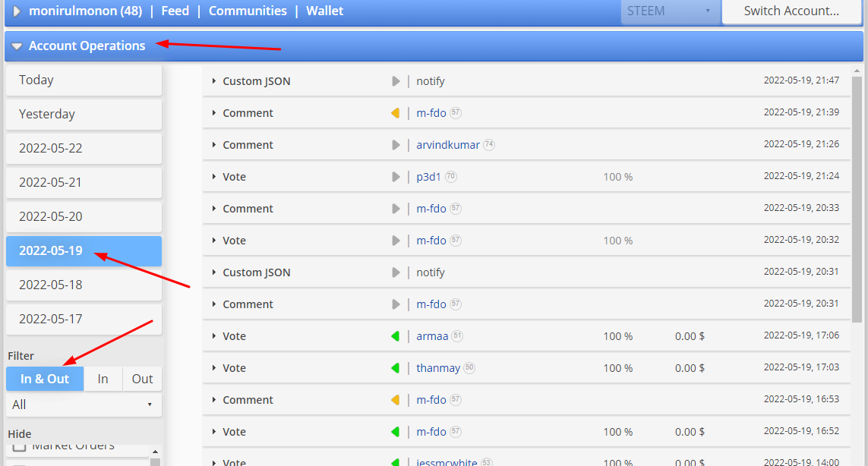868x466 pixels.
Task: Click the 0.00 $ value on armaa row
Action: point(690,336)
